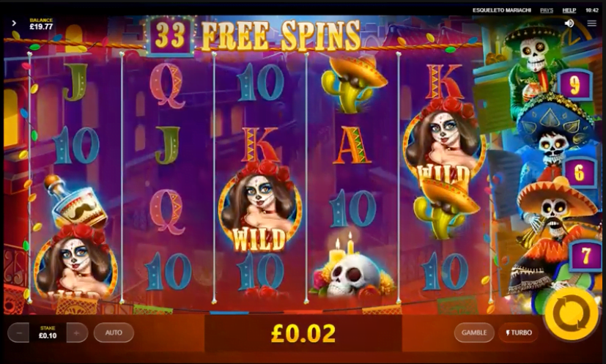
Task: Click the £0.02 win amount display
Action: click(303, 333)
